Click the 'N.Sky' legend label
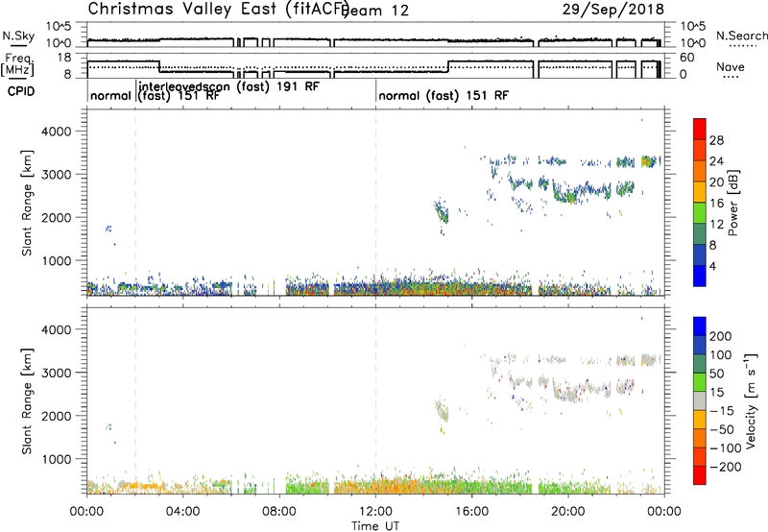This screenshot has width=768, height=532. click(x=18, y=36)
